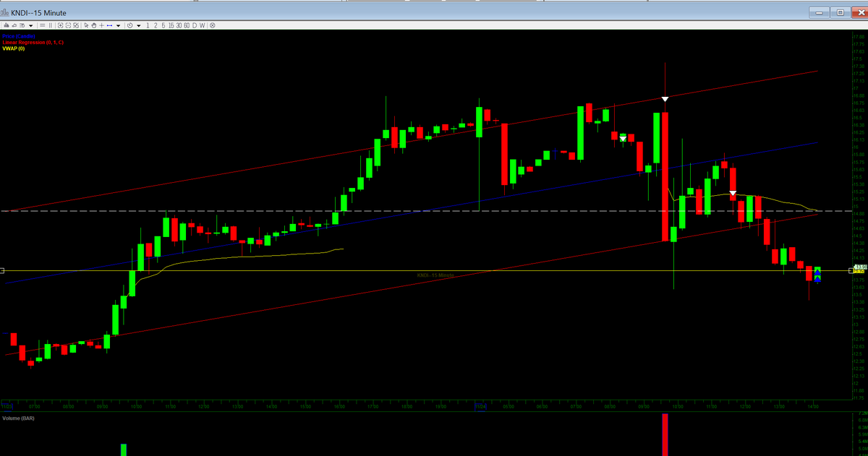This screenshot has width=868, height=456.
Task: Click the zoom-out shrink icon
Action: [68, 25]
